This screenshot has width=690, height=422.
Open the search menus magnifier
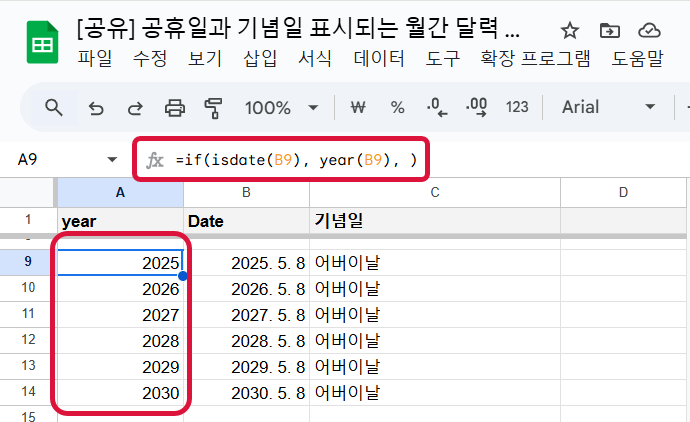click(54, 107)
